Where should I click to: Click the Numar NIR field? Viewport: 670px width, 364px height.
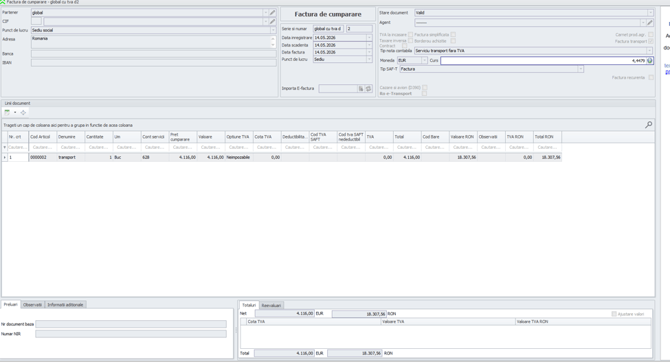pyautogui.click(x=131, y=334)
